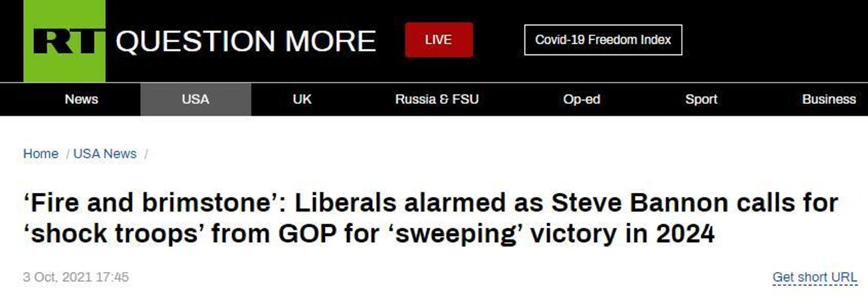Click the USA News breadcrumb link
Image resolution: width=868 pixels, height=306 pixels.
[x=105, y=154]
